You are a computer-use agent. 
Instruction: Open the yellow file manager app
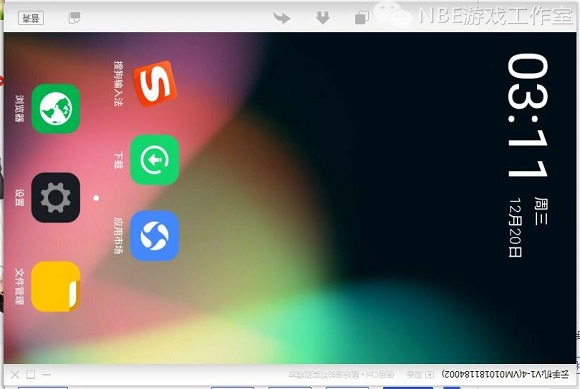[x=55, y=287]
